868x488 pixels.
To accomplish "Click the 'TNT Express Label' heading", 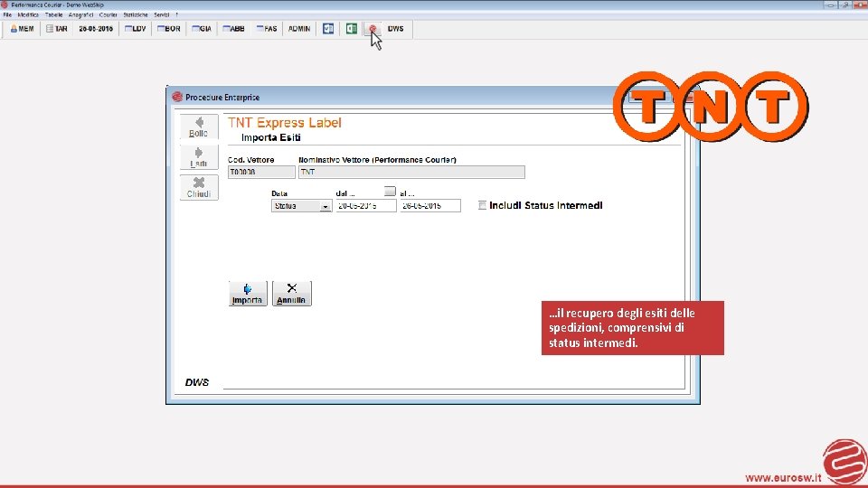I will coord(285,123).
